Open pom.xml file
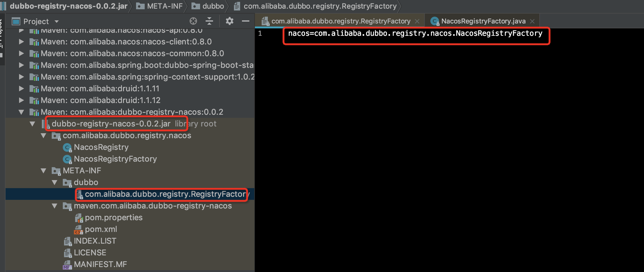Viewport: 644px width, 272px height. coord(101,229)
